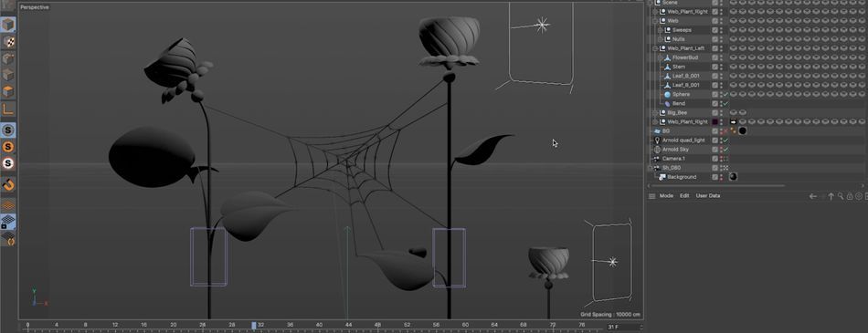Image resolution: width=868 pixels, height=333 pixels.
Task: Select the Arnold Sky object
Action: pyautogui.click(x=675, y=150)
